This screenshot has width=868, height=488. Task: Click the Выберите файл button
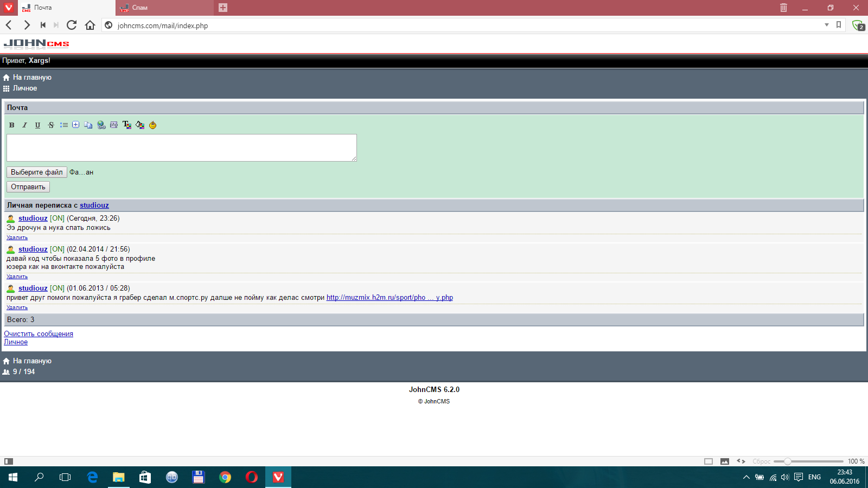tap(37, 172)
